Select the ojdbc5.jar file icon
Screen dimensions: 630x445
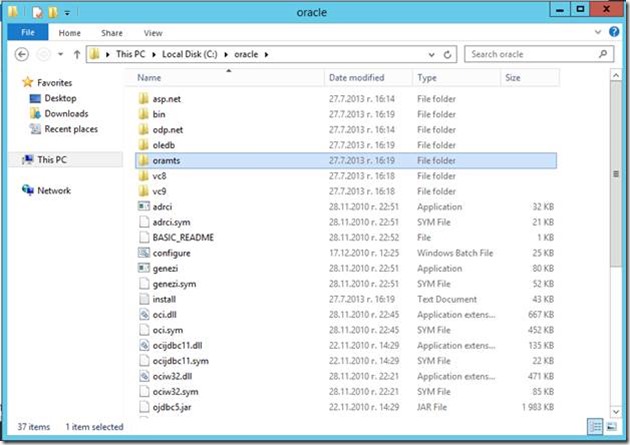[145, 408]
